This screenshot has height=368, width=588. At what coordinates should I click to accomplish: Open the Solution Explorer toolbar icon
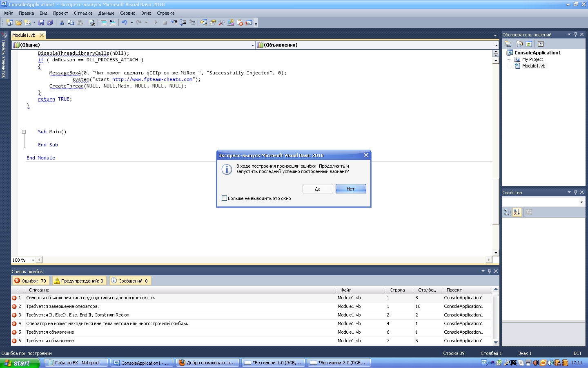203,23
